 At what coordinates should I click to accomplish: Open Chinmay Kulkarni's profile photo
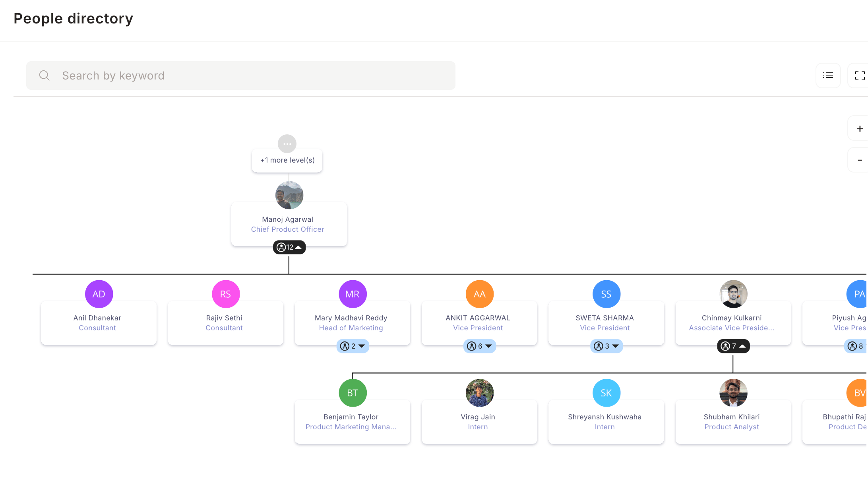click(x=733, y=294)
